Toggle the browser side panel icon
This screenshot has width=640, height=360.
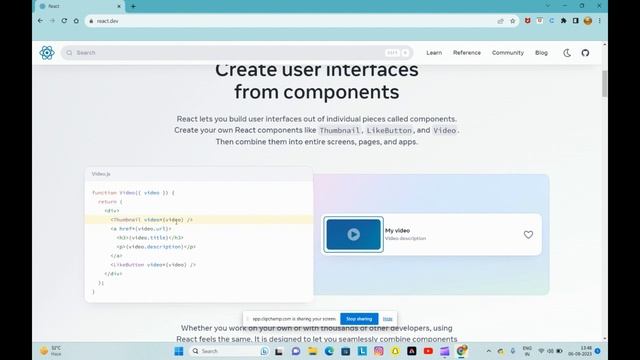576,21
